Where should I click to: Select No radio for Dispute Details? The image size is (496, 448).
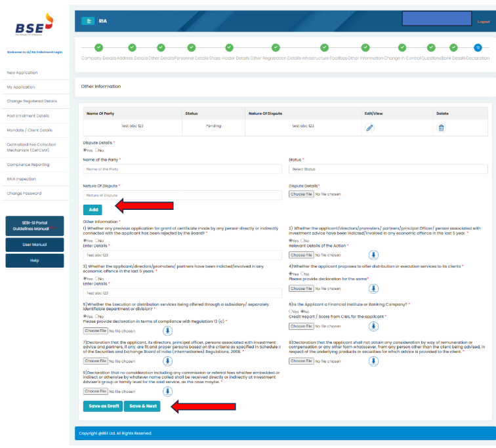point(97,150)
